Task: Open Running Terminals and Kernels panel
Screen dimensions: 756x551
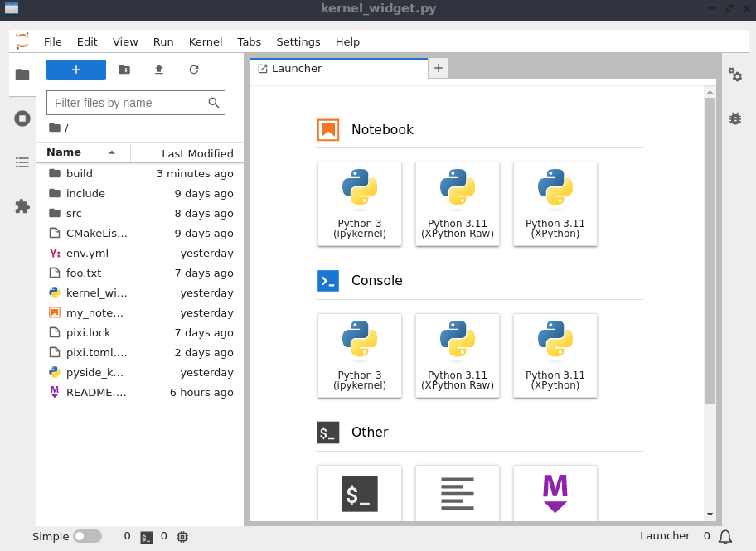Action: [x=22, y=118]
